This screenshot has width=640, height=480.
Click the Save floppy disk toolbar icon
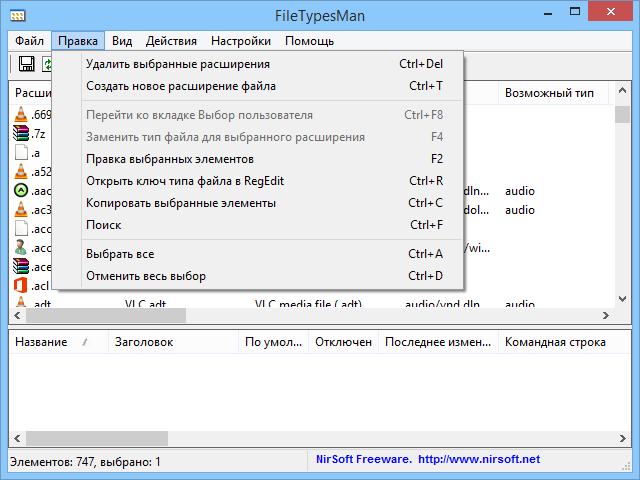(27, 64)
